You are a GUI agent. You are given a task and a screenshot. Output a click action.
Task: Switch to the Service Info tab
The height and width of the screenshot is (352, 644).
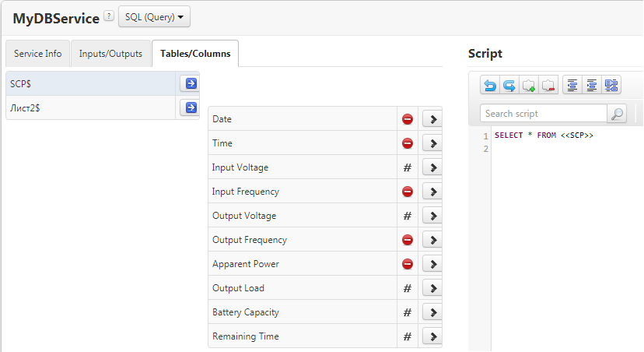[x=37, y=54]
